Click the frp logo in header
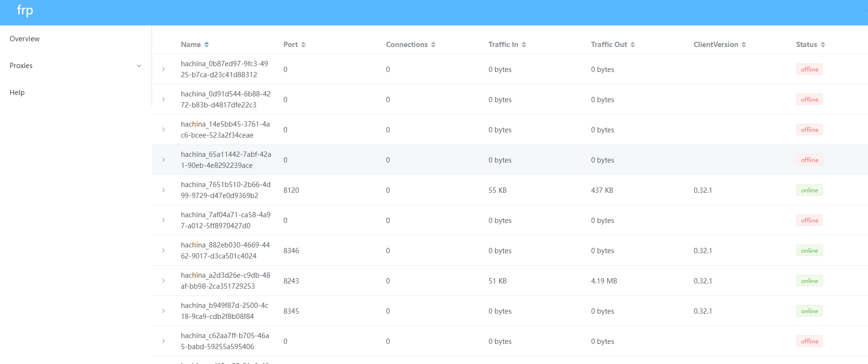868x364 pixels. [x=25, y=11]
